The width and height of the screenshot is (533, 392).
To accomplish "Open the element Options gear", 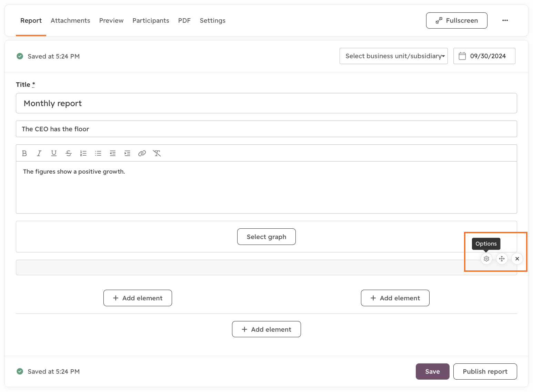I will point(486,259).
